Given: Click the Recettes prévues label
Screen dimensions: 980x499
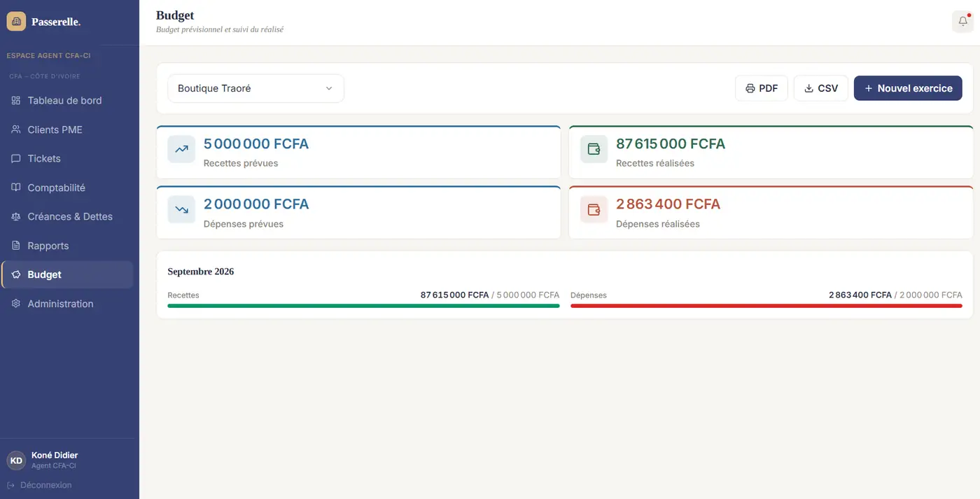Looking at the screenshot, I should coord(241,164).
